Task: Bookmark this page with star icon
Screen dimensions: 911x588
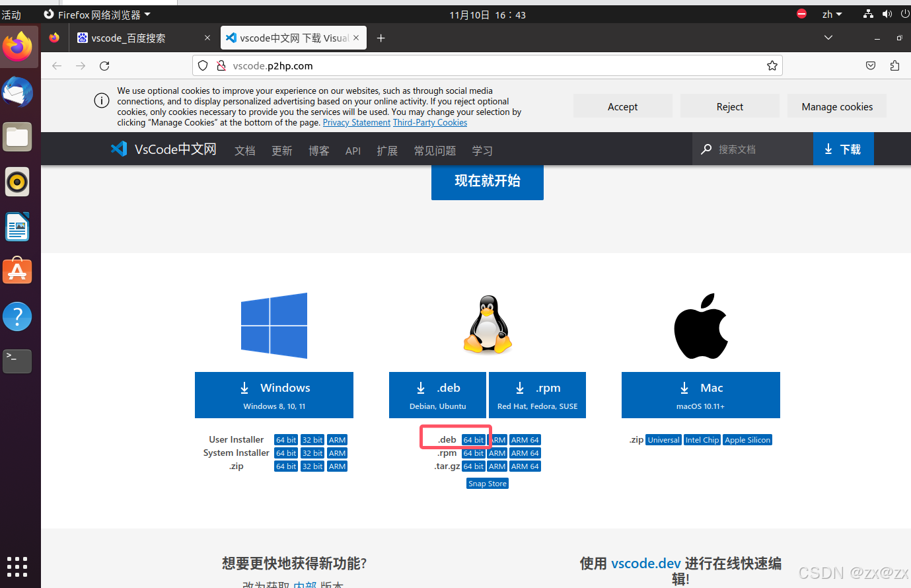Action: [772, 65]
